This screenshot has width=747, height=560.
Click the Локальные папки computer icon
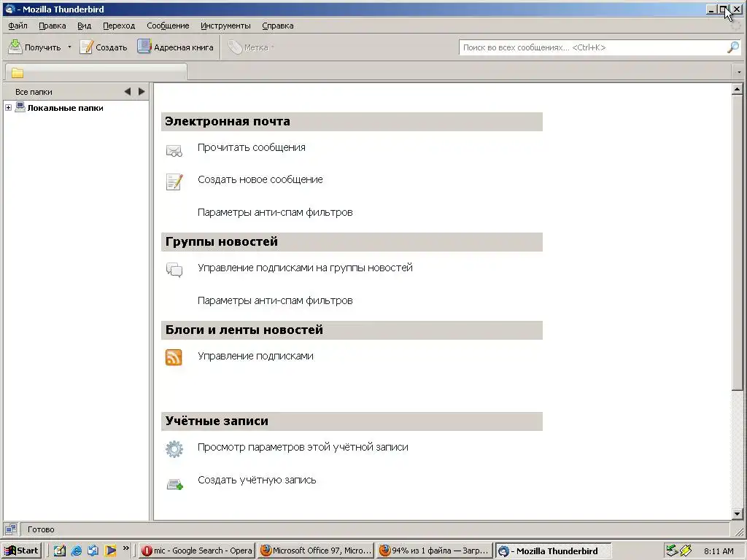coord(20,107)
